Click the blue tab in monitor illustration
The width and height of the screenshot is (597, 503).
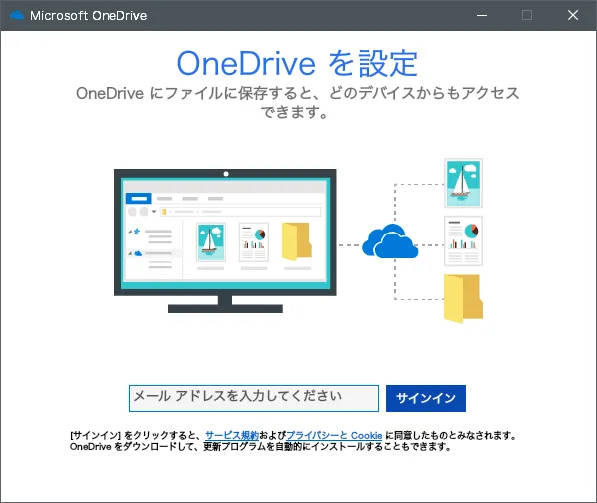point(139,198)
